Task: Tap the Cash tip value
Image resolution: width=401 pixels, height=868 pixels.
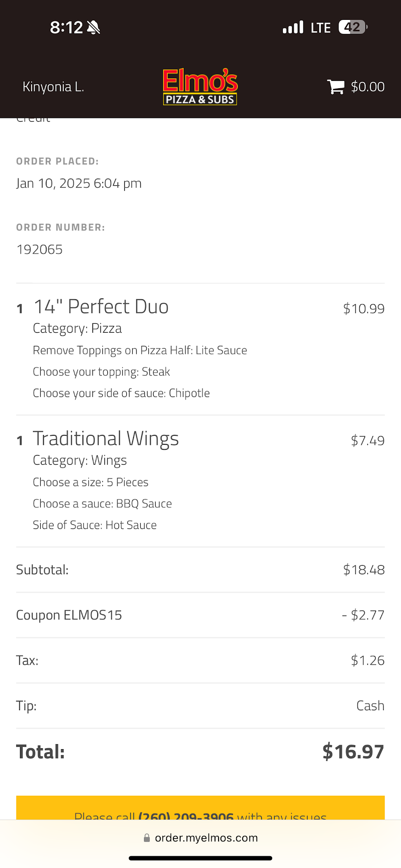Action: pyautogui.click(x=370, y=706)
